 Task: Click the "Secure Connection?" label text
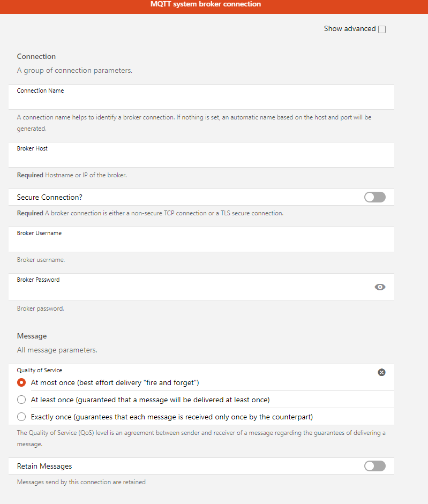click(50, 197)
